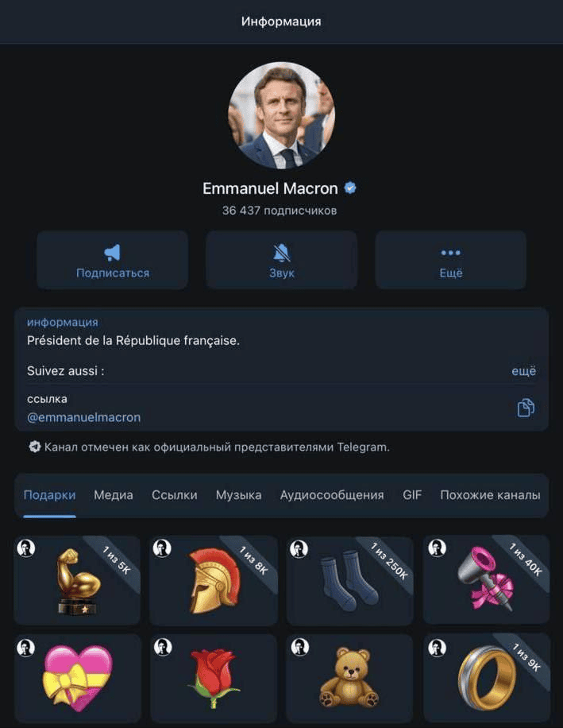Image resolution: width=563 pixels, height=728 pixels.
Task: Switch to the Медиа tab
Action: tap(114, 495)
